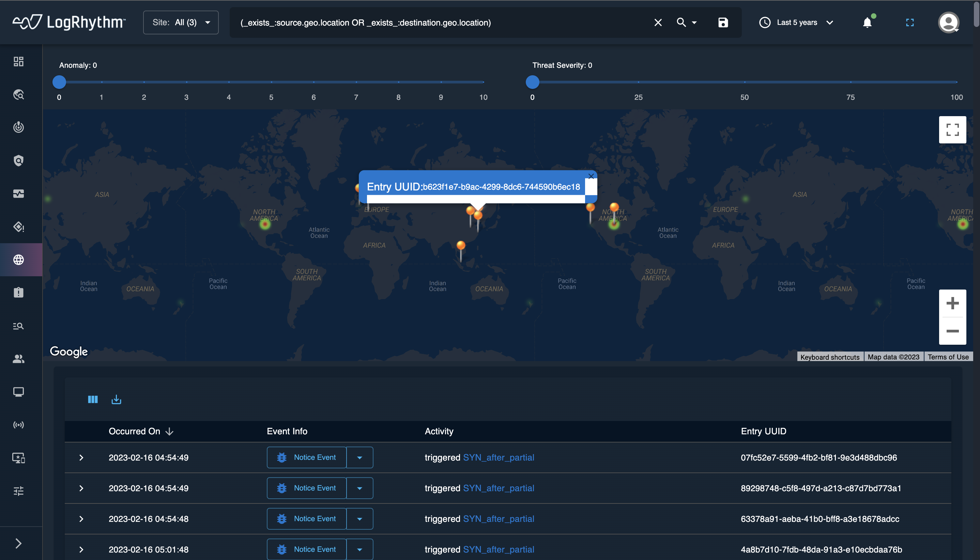
Task: Open the dashboard grid icon in sidebar
Action: [18, 62]
